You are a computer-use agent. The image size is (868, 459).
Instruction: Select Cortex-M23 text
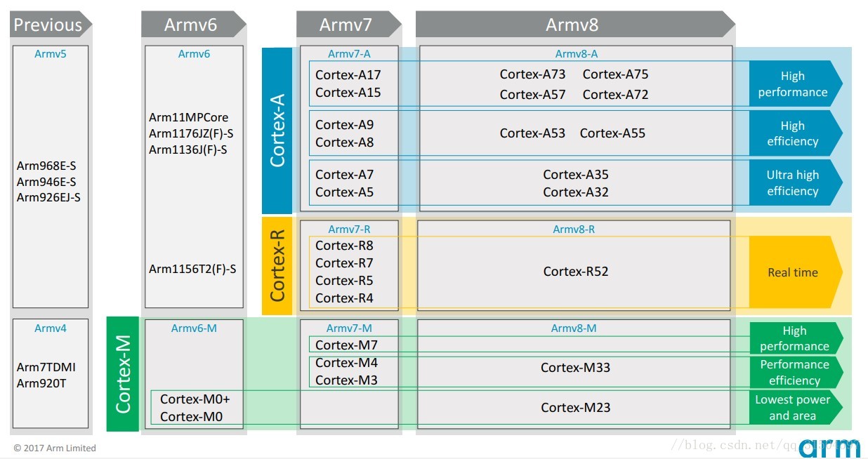575,407
